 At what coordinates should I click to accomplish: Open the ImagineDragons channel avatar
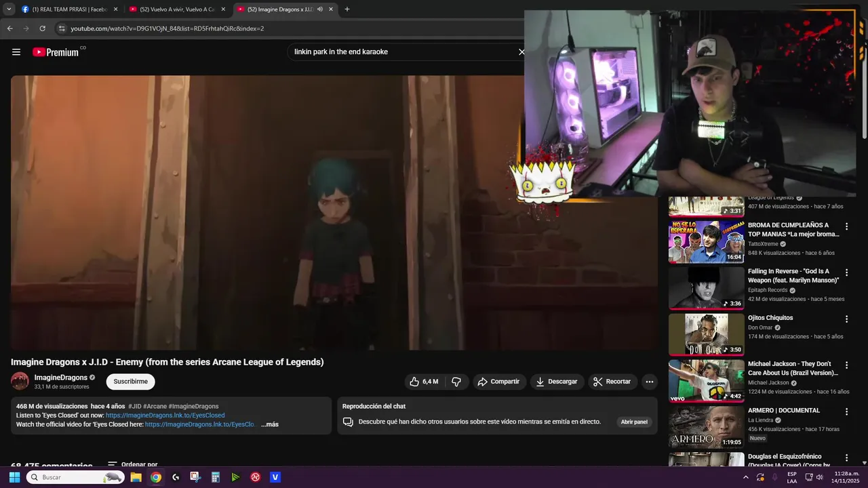20,381
